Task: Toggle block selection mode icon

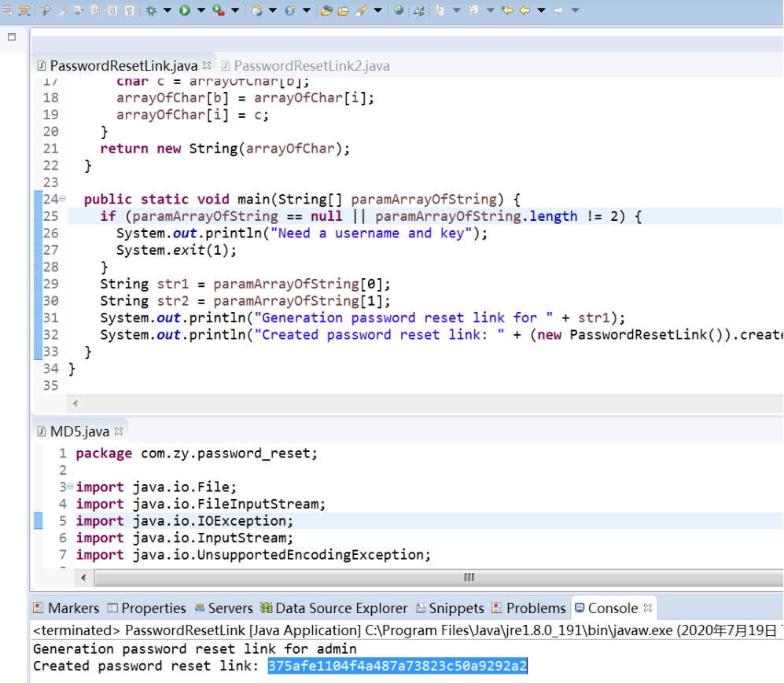Action: [x=112, y=10]
